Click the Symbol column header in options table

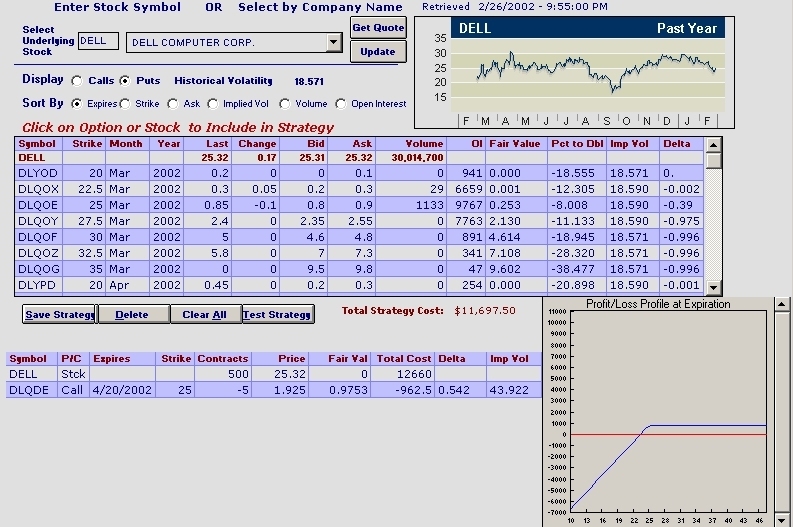pyautogui.click(x=38, y=144)
